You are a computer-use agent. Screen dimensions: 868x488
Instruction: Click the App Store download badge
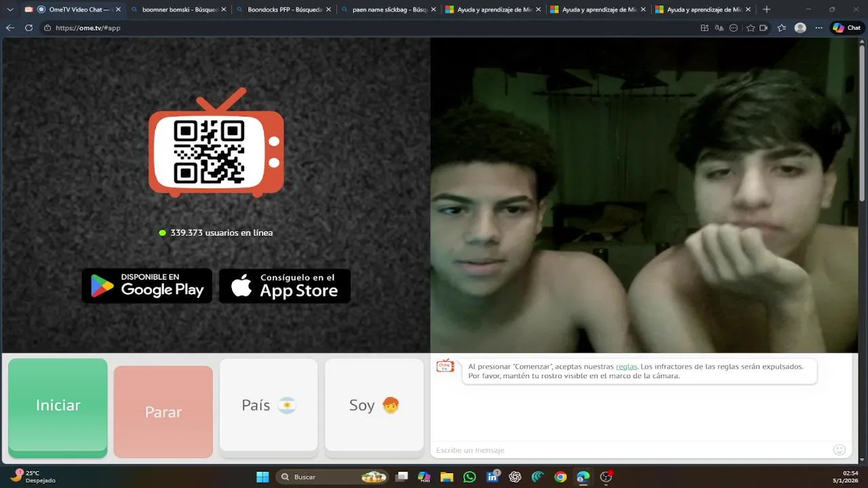[x=285, y=286]
